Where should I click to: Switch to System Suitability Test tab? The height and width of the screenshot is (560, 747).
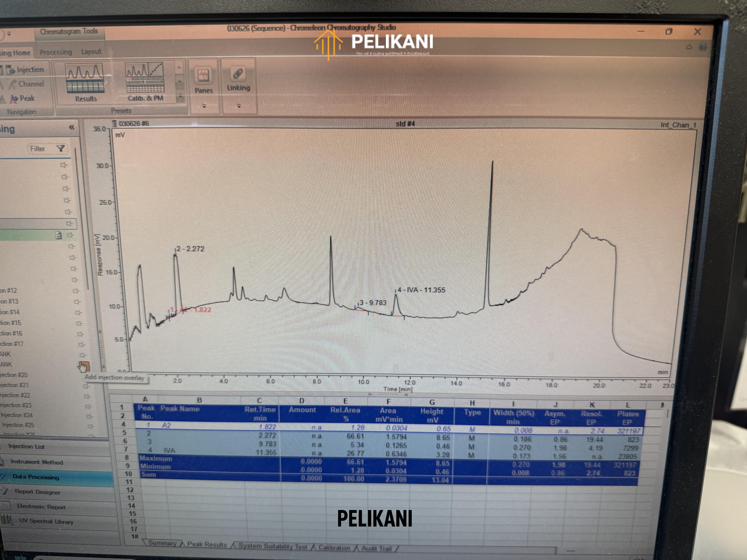click(x=273, y=546)
